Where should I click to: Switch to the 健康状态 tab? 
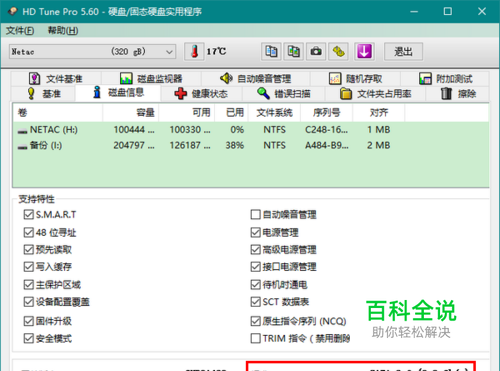(x=201, y=94)
